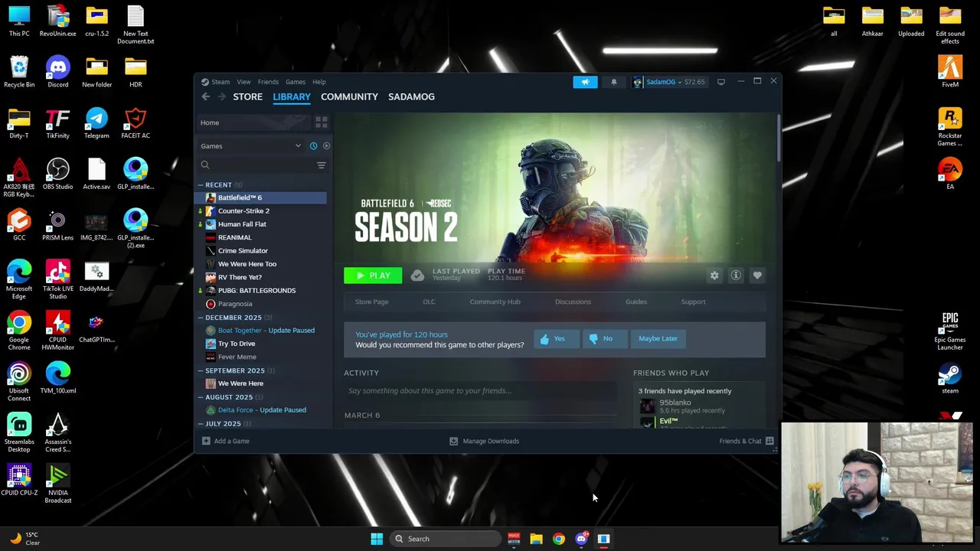Choose Maybe Later on the review prompt
Screen dimensions: 980x551
(x=658, y=339)
